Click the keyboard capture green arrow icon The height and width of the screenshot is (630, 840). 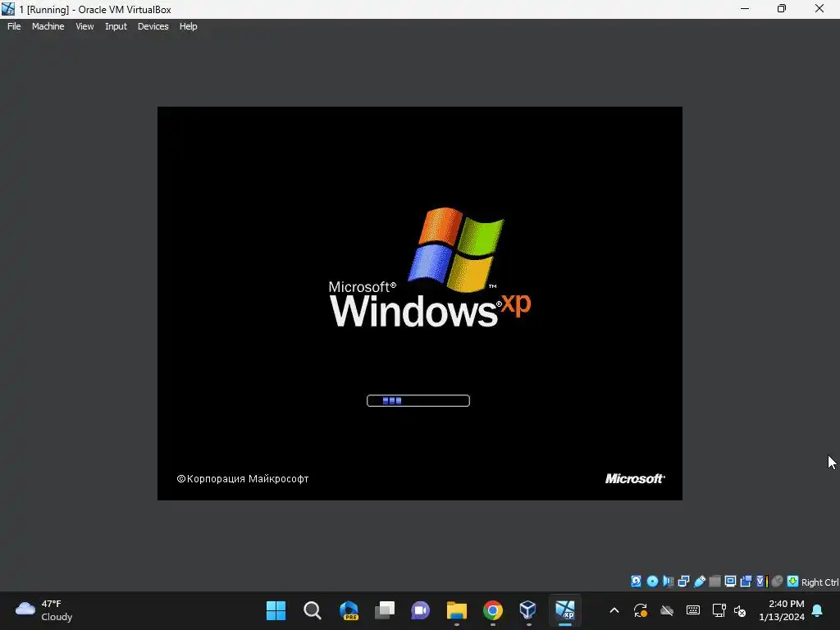793,582
